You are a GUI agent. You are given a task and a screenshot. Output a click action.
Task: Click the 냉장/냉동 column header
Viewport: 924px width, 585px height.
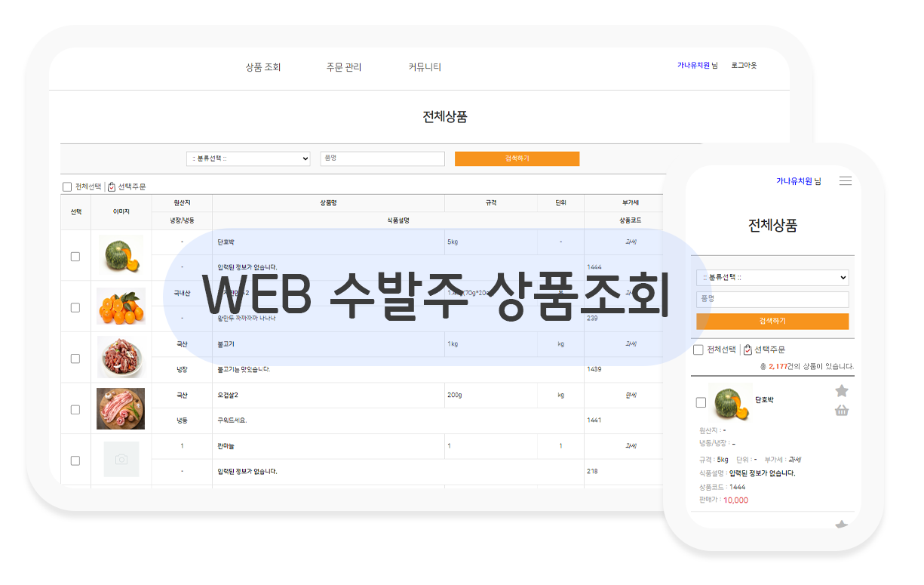[182, 220]
